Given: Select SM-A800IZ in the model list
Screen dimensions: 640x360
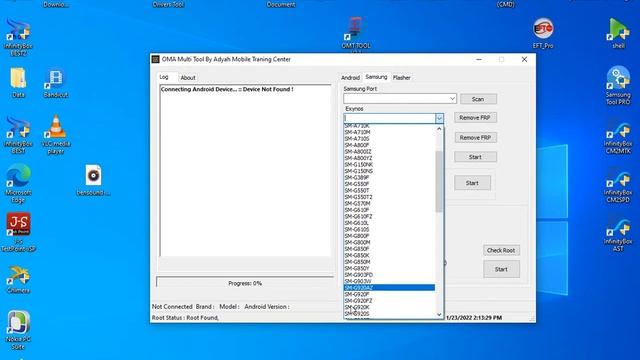Looking at the screenshot, I should click(389, 151).
